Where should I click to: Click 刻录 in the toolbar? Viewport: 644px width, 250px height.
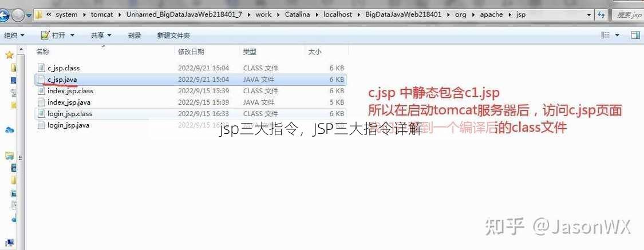(x=135, y=35)
